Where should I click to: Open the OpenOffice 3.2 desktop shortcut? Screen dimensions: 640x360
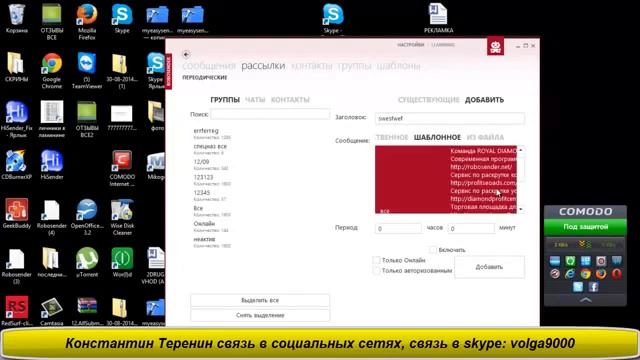(87, 217)
